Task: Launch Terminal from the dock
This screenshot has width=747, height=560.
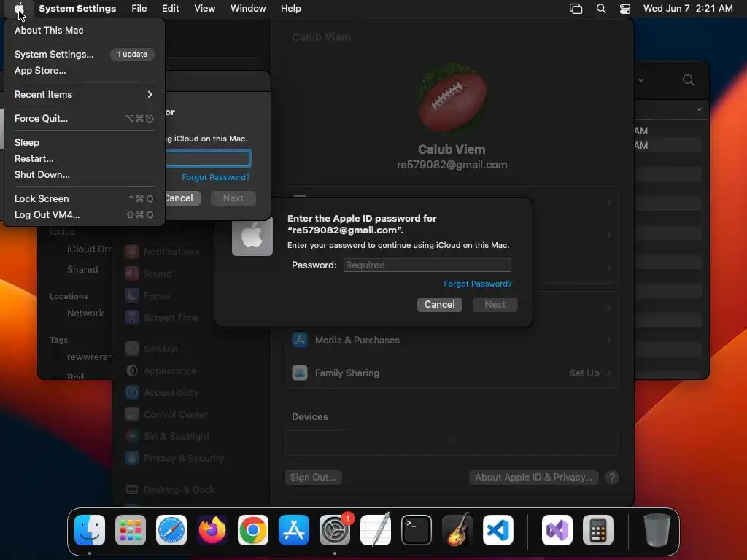Action: pyautogui.click(x=417, y=530)
